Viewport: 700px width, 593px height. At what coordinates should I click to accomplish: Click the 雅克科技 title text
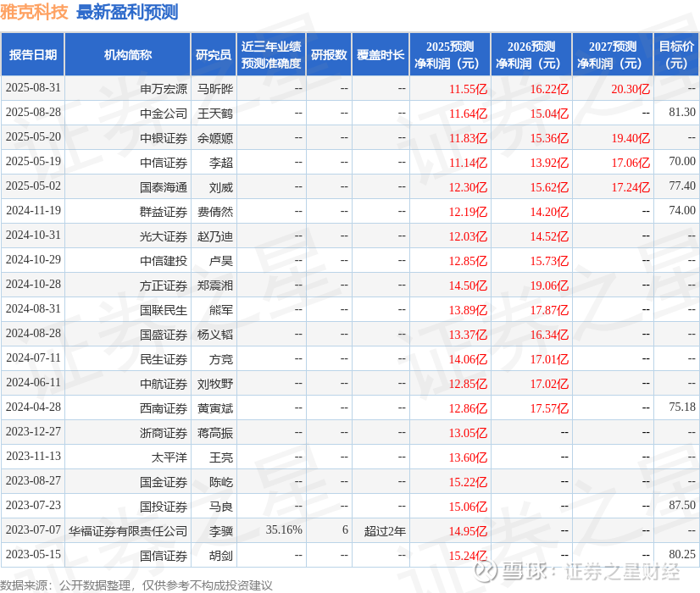coord(34,12)
